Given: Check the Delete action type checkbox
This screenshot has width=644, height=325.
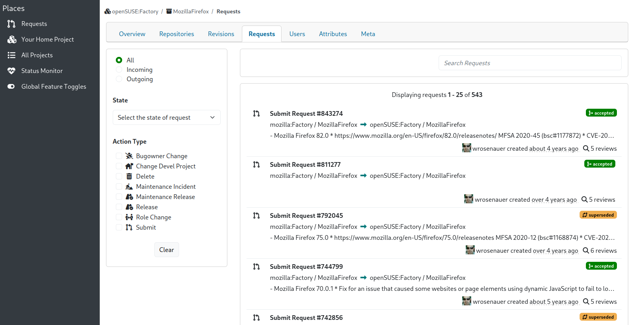Looking at the screenshot, I should [x=119, y=176].
